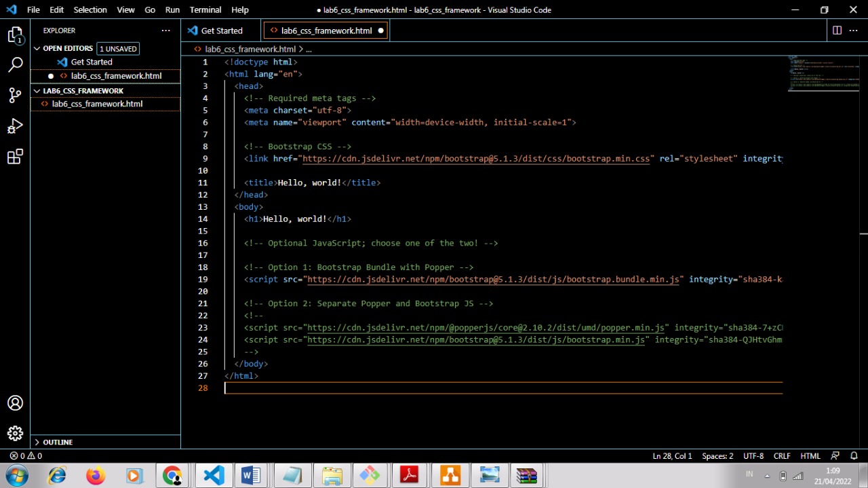Open Google Chrome from taskbar
This screenshot has width=868, height=488.
tap(172, 476)
